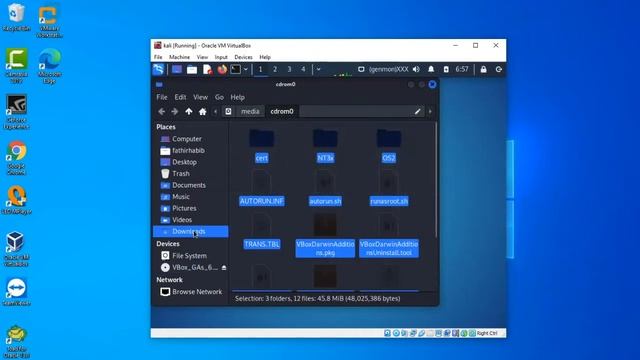Open the Kali applications menu icon
The width and height of the screenshot is (640, 360).
pyautogui.click(x=158, y=69)
